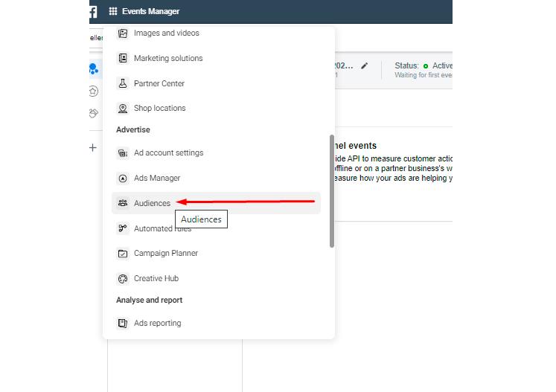Viewport: 556px width, 392px height.
Task: Click the pencil edit name icon
Action: click(364, 66)
